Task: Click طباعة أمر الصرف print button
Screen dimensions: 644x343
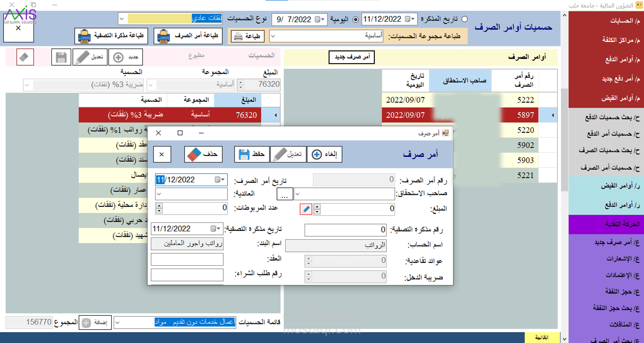Action: click(188, 36)
